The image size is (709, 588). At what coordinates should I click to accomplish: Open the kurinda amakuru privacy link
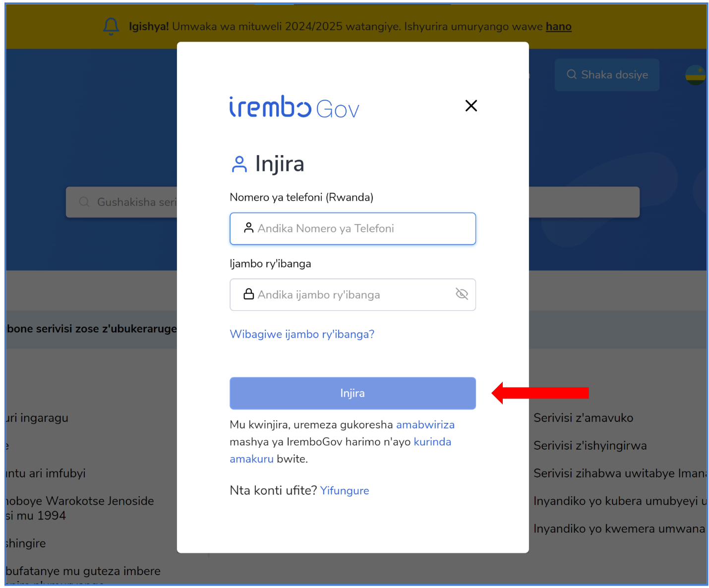click(x=340, y=450)
